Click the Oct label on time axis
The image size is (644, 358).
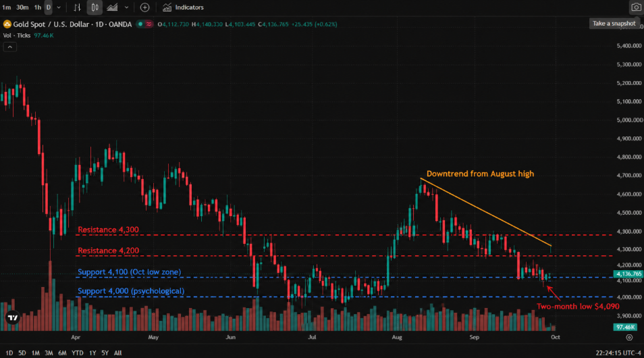point(556,337)
